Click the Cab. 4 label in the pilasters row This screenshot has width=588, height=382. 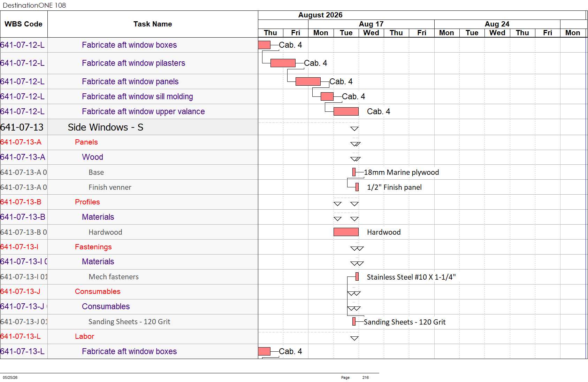coord(315,63)
